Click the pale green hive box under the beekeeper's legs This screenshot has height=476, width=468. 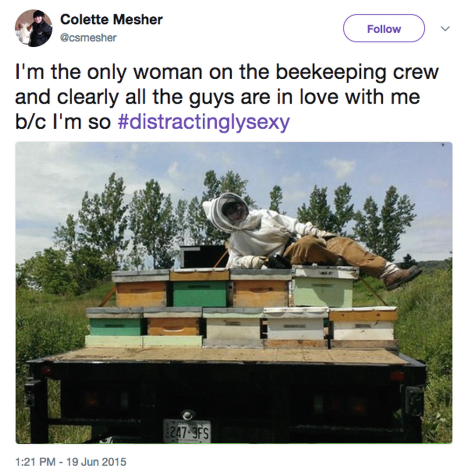(323, 291)
